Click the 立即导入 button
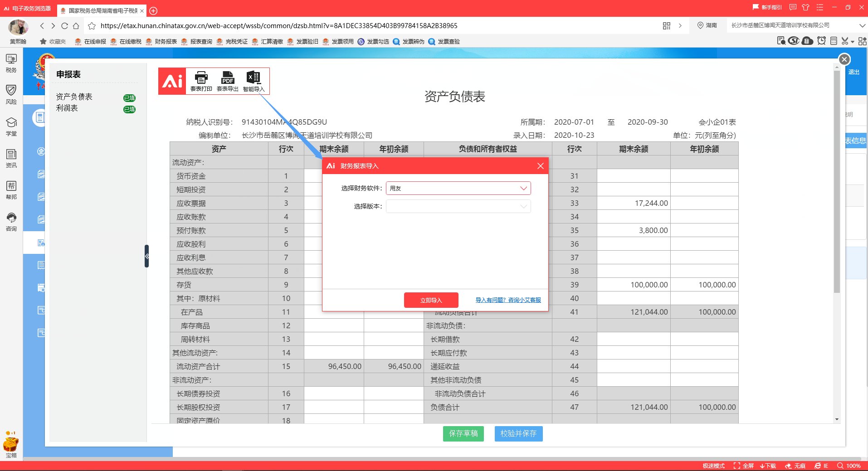Image resolution: width=868 pixels, height=471 pixels. 431,300
